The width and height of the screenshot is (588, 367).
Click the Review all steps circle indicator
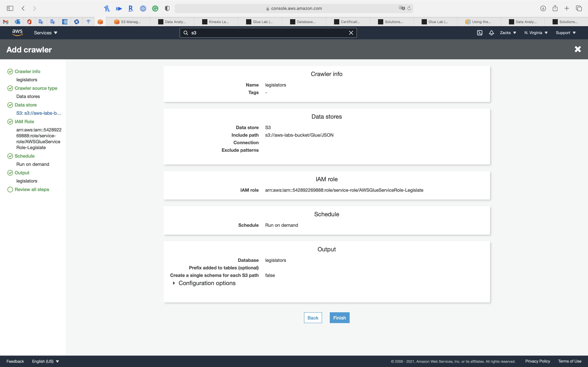10,189
